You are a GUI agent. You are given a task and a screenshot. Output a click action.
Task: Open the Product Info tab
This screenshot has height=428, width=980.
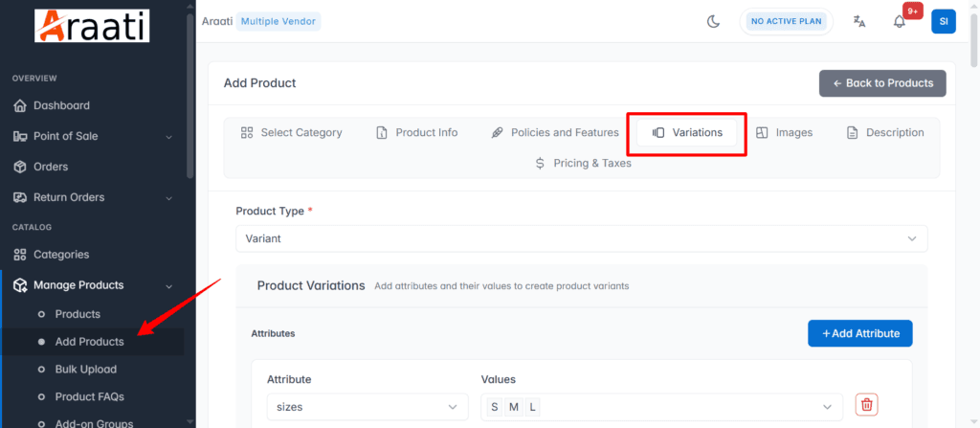point(417,133)
